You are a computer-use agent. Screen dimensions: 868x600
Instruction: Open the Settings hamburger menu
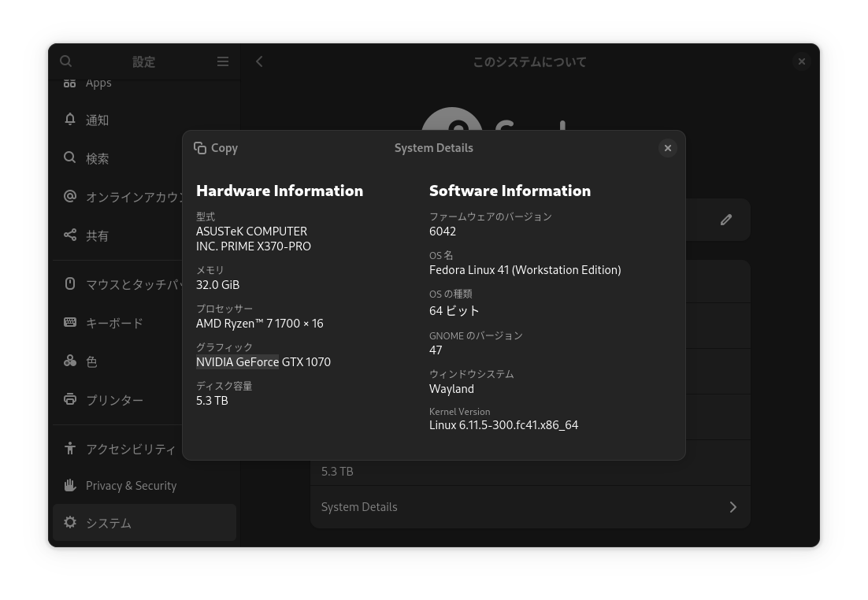(x=223, y=61)
